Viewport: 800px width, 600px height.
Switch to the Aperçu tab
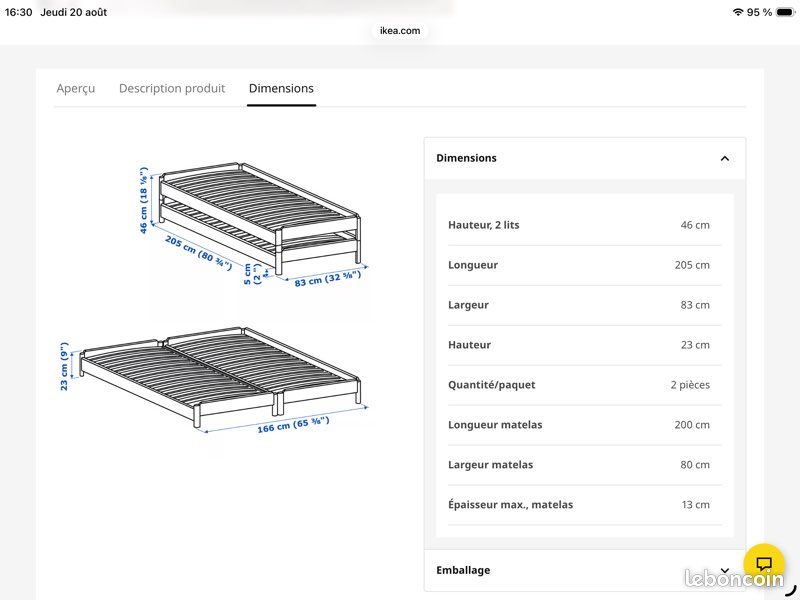click(x=76, y=88)
